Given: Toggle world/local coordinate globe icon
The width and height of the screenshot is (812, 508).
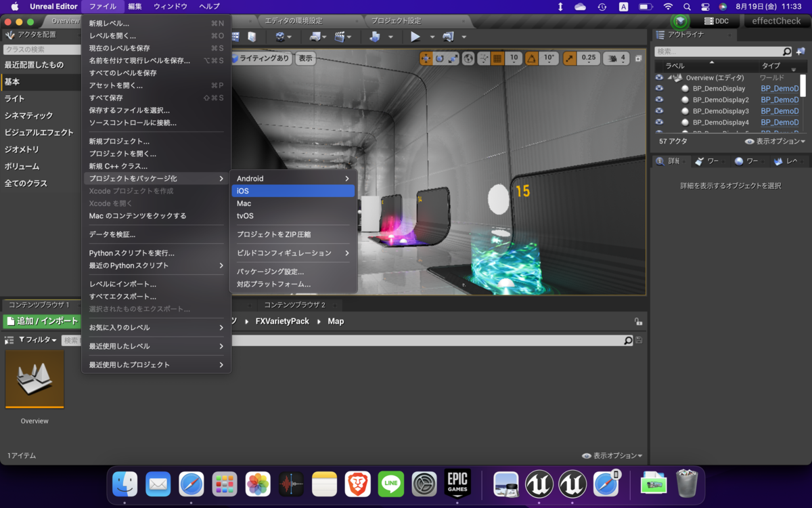Looking at the screenshot, I should (x=468, y=58).
